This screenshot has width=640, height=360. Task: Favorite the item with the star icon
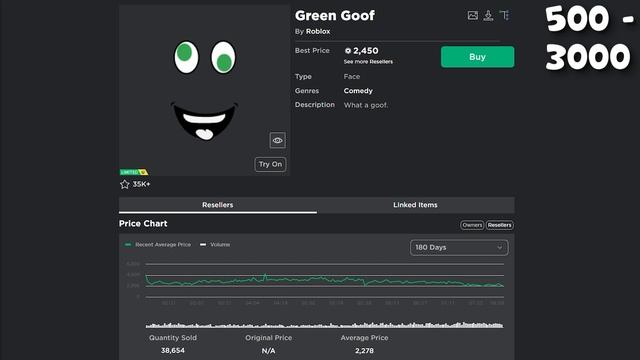(124, 184)
